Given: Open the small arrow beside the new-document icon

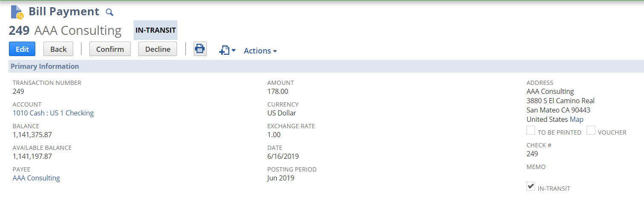Looking at the screenshot, I should [x=233, y=51].
